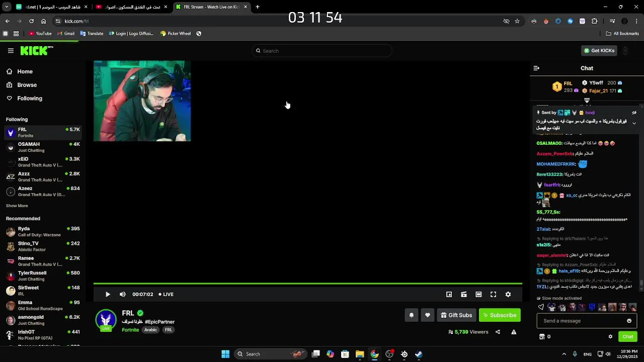This screenshot has height=362, width=644.
Task: Focus the Kick search box
Action: coord(322,51)
